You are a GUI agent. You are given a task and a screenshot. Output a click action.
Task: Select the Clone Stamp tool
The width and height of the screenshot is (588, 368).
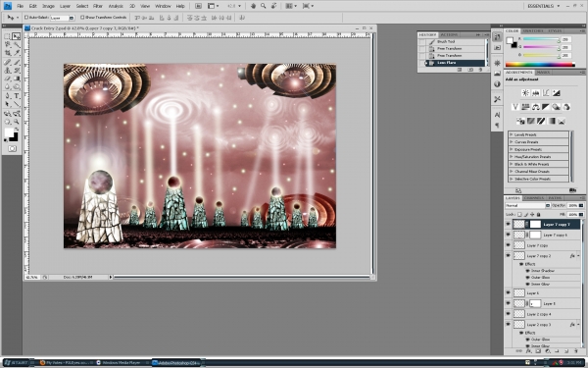[7, 71]
